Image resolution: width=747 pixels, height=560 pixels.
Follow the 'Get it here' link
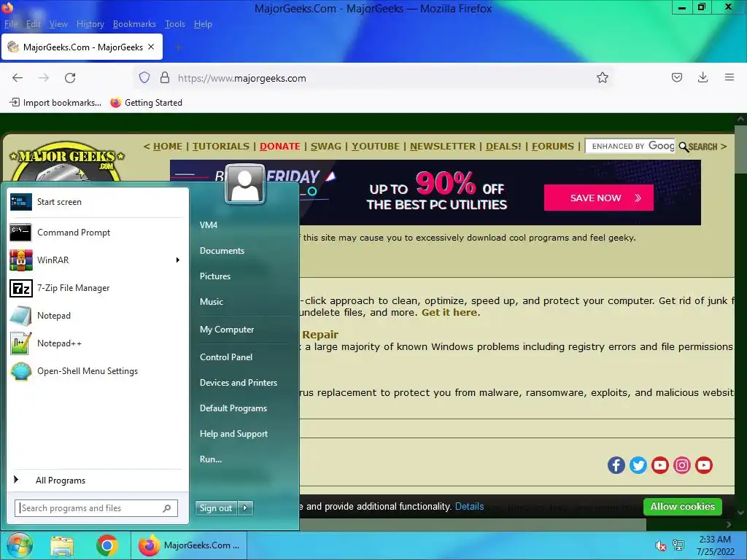tap(449, 312)
